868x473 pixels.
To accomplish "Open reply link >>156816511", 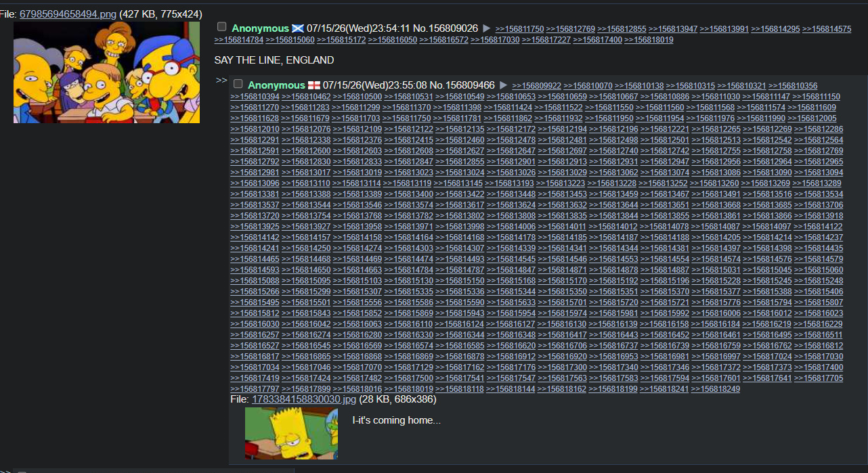I will click(x=819, y=335).
